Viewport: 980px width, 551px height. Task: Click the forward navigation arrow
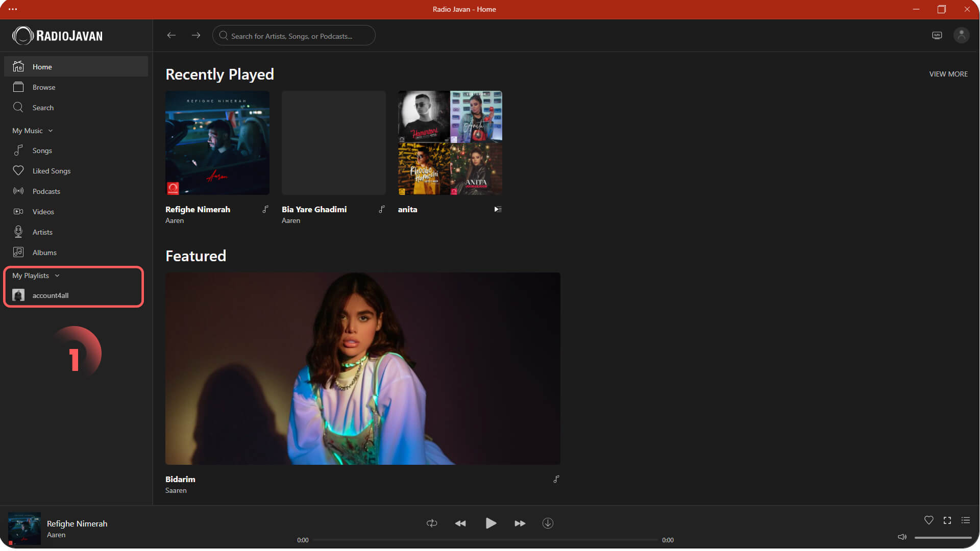tap(196, 36)
